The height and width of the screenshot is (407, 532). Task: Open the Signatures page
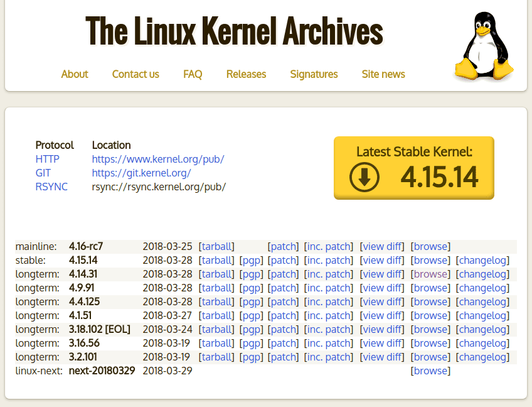click(314, 74)
